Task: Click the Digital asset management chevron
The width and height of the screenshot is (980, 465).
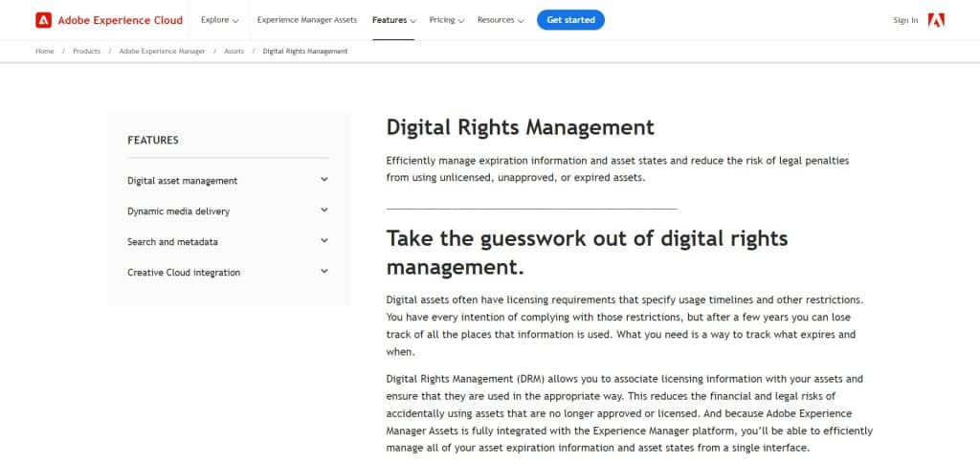Action: pos(323,179)
